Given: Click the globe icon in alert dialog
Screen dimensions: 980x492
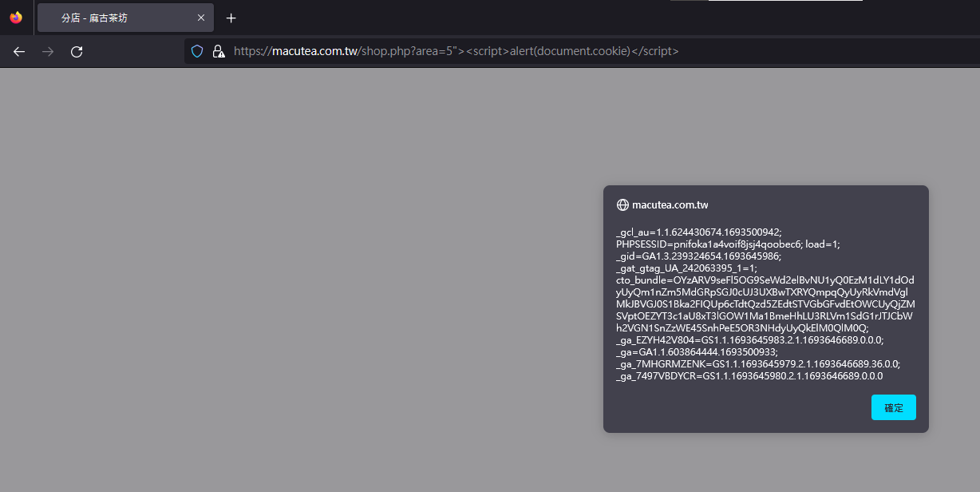Looking at the screenshot, I should (x=622, y=205).
